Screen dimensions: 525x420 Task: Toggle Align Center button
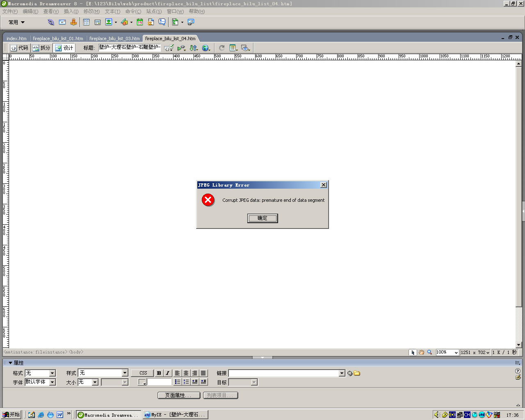click(x=186, y=373)
